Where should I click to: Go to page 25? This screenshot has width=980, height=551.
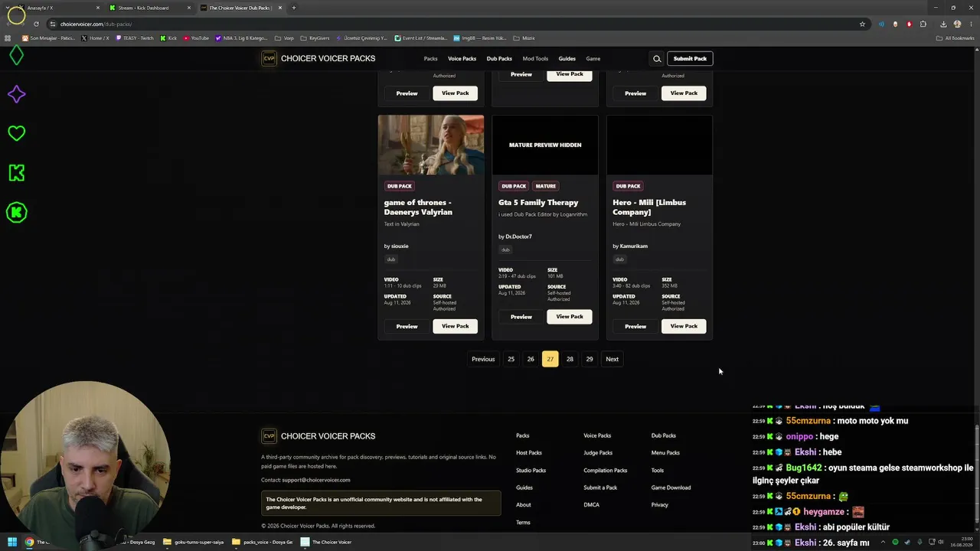pos(511,359)
